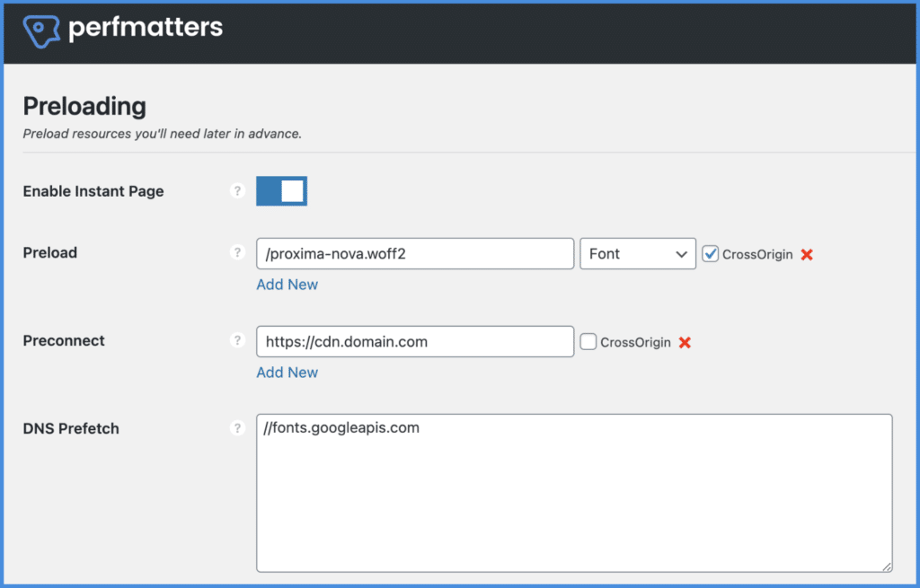Viewport: 920px width, 588px height.
Task: Click the Preload resources description text
Action: click(x=162, y=135)
